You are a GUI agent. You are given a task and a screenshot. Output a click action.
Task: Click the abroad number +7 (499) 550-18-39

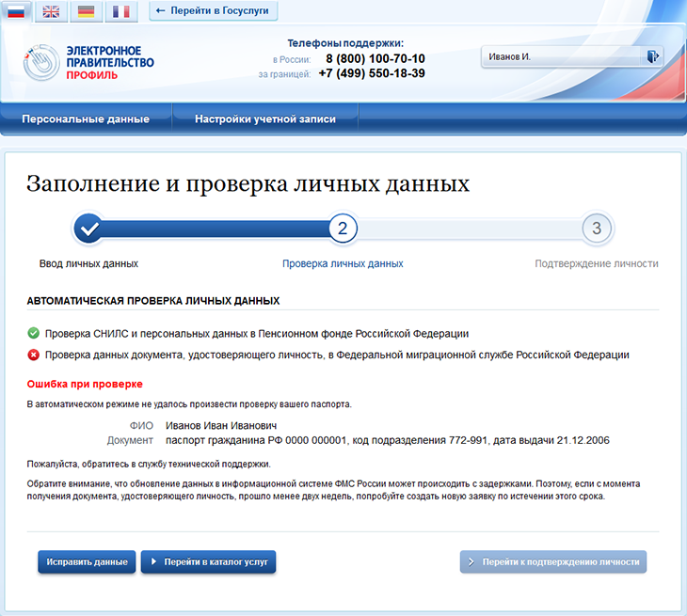(x=372, y=73)
